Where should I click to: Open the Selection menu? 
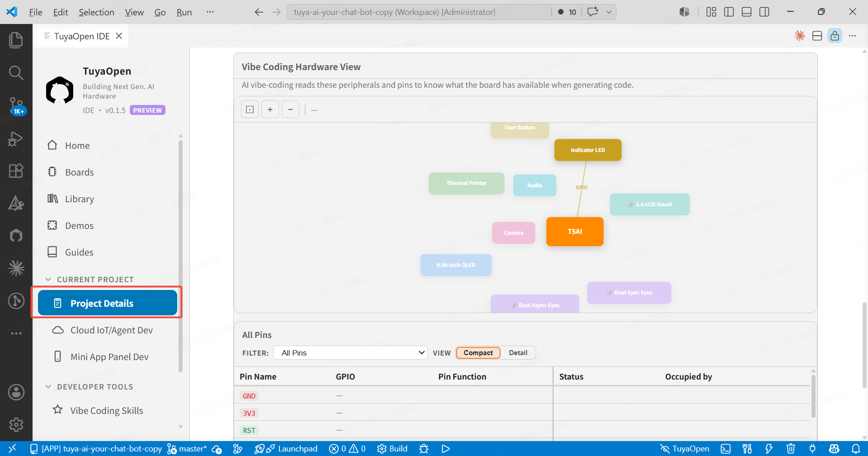(x=96, y=12)
